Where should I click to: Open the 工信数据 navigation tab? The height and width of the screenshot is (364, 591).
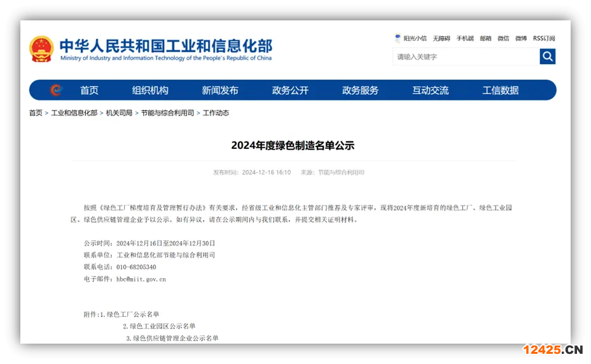pyautogui.click(x=500, y=90)
